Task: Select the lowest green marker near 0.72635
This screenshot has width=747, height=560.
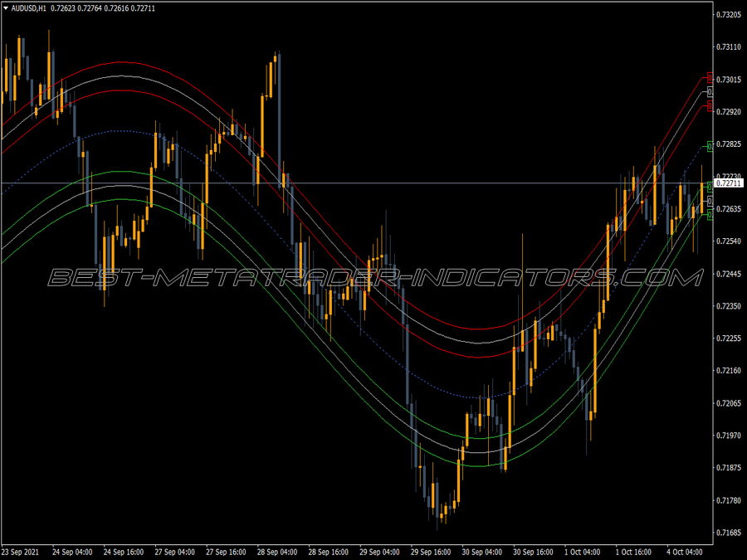Action: point(710,215)
